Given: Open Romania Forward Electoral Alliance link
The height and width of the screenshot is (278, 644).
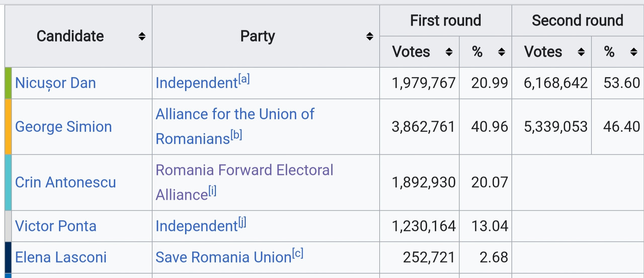Looking at the screenshot, I should (244, 170).
